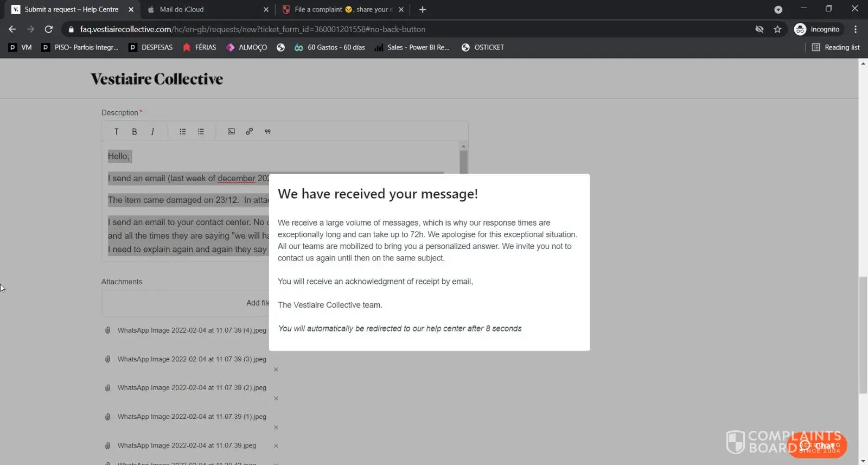Open attachment WhatsApp Image 11.07.39 (1).jpeg

click(192, 417)
